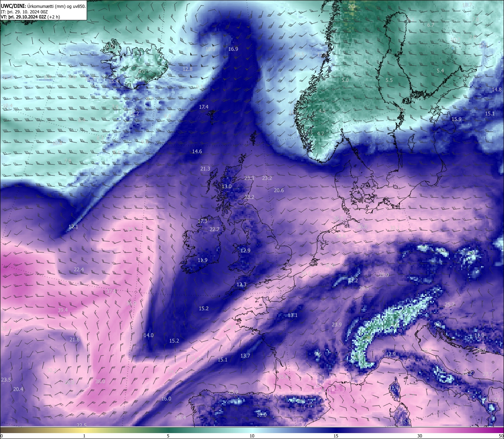
Task: Click the 12.3 value near Cornwall
Action: click(x=241, y=284)
